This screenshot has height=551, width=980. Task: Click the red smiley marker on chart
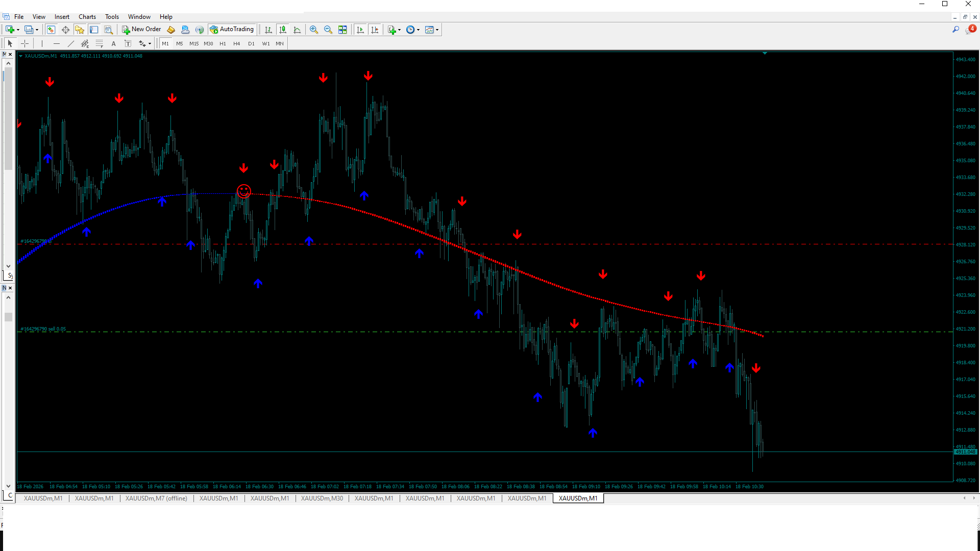click(244, 191)
